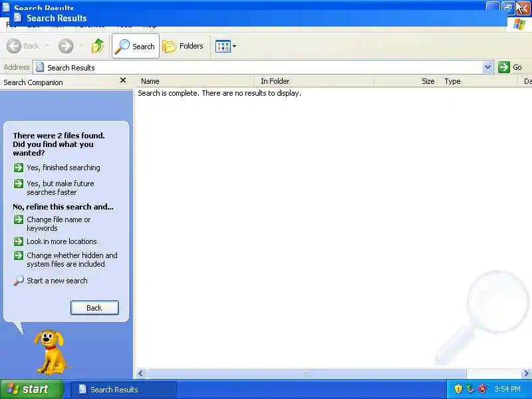Expand the Address bar dropdown
Screen dimensions: 532x399
[487, 67]
